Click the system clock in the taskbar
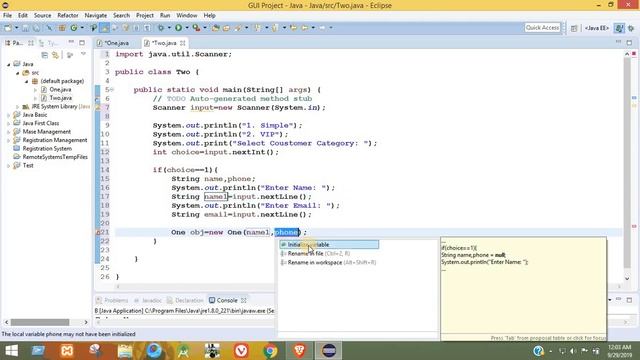640x360 pixels. pos(620,351)
